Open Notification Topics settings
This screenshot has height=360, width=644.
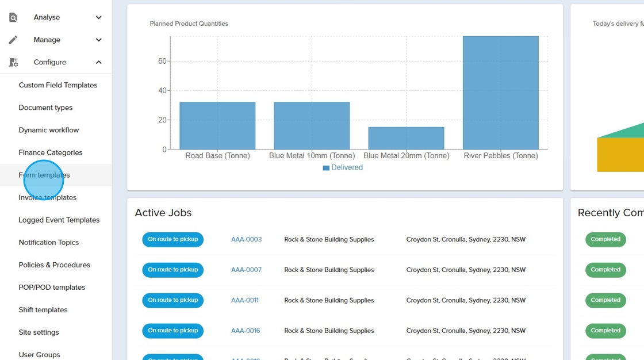click(48, 242)
